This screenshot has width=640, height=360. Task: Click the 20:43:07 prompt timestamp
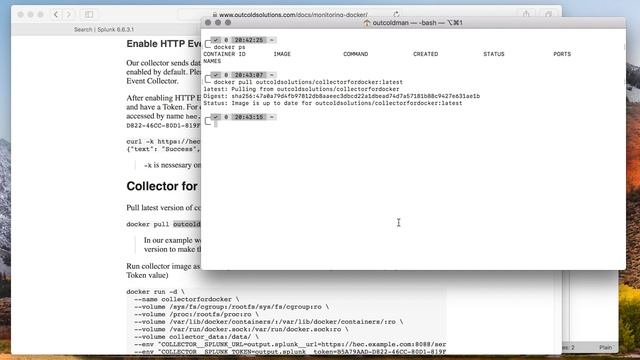click(x=249, y=75)
